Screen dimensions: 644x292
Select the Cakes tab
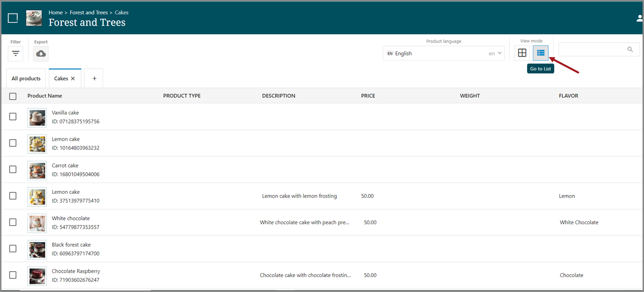(61, 78)
